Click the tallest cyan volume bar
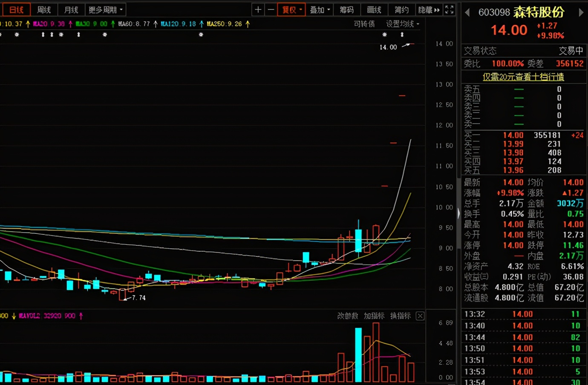 click(358, 355)
